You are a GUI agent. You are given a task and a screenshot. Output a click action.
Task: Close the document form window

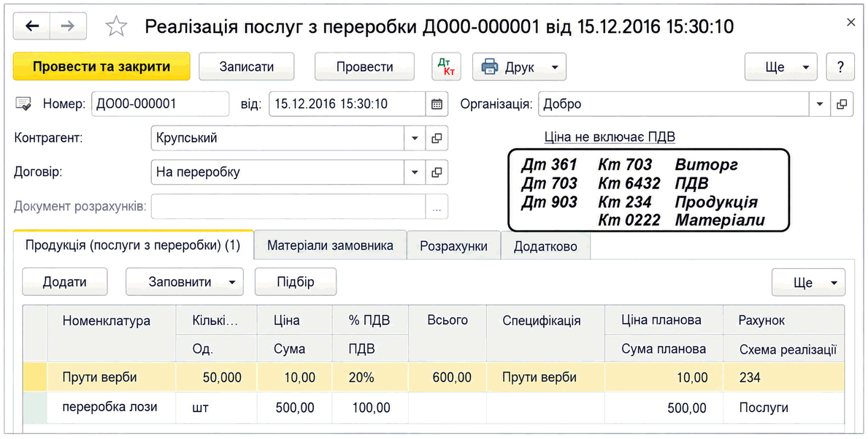click(x=850, y=22)
